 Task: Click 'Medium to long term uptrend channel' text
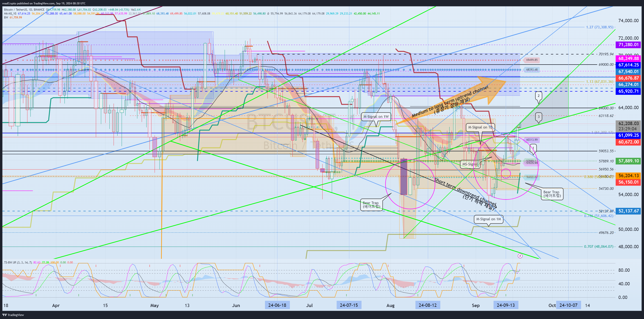click(450, 102)
